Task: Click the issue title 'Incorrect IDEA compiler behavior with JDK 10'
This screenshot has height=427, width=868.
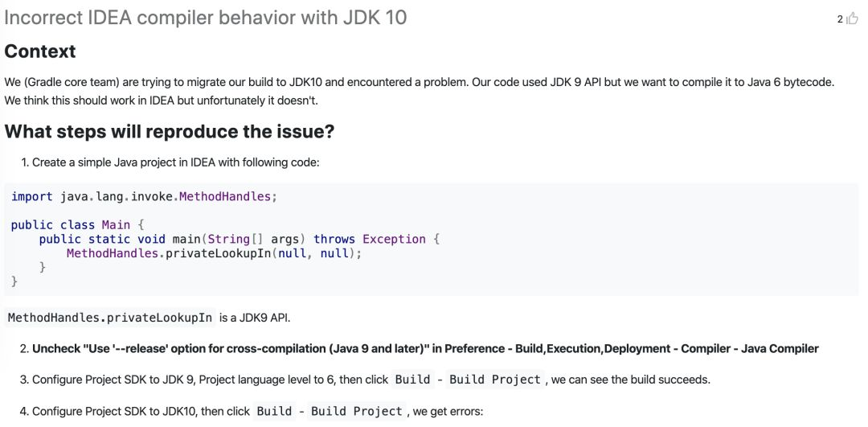Action: (x=206, y=18)
